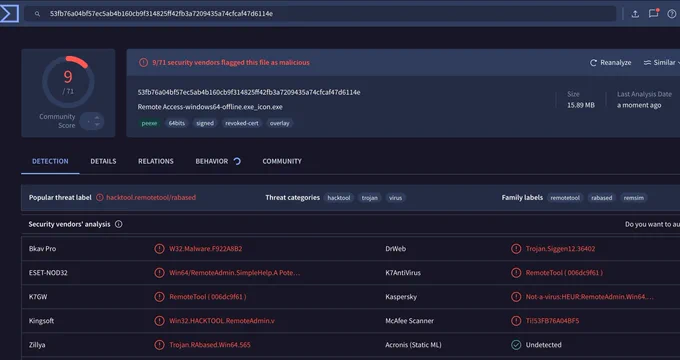Click the Reanalyze button

pos(611,62)
